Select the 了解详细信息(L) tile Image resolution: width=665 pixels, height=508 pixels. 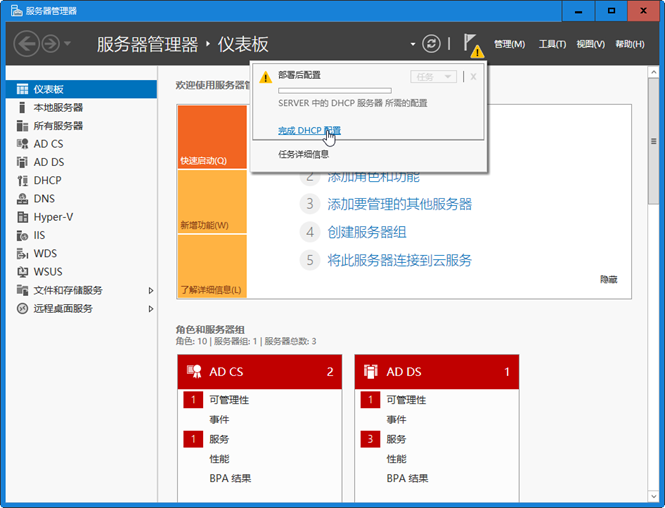[212, 266]
